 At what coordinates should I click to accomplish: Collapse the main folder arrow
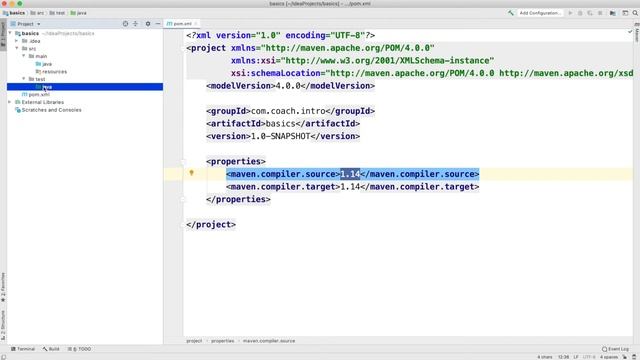click(24, 56)
